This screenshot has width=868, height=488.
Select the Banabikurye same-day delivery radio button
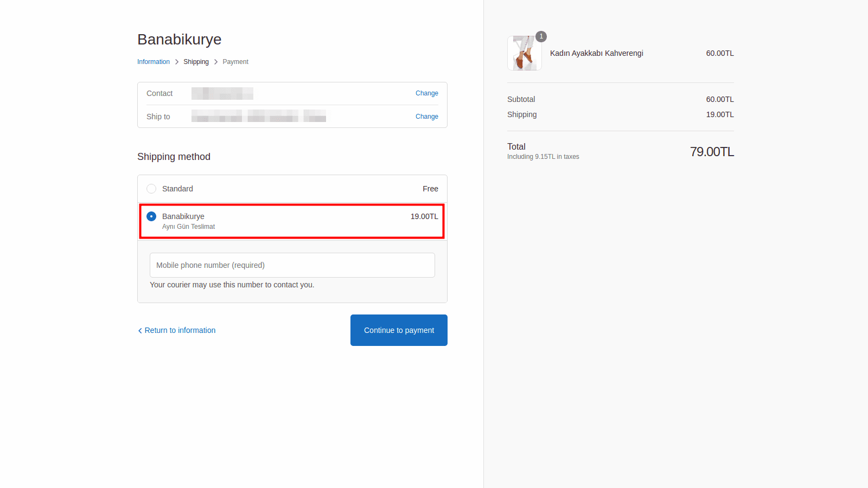coord(151,216)
